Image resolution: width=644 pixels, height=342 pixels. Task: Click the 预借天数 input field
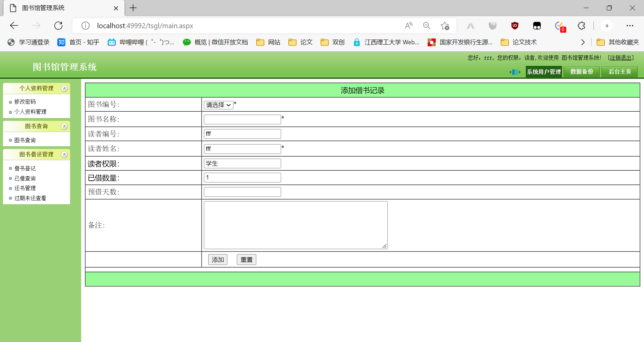tap(242, 192)
